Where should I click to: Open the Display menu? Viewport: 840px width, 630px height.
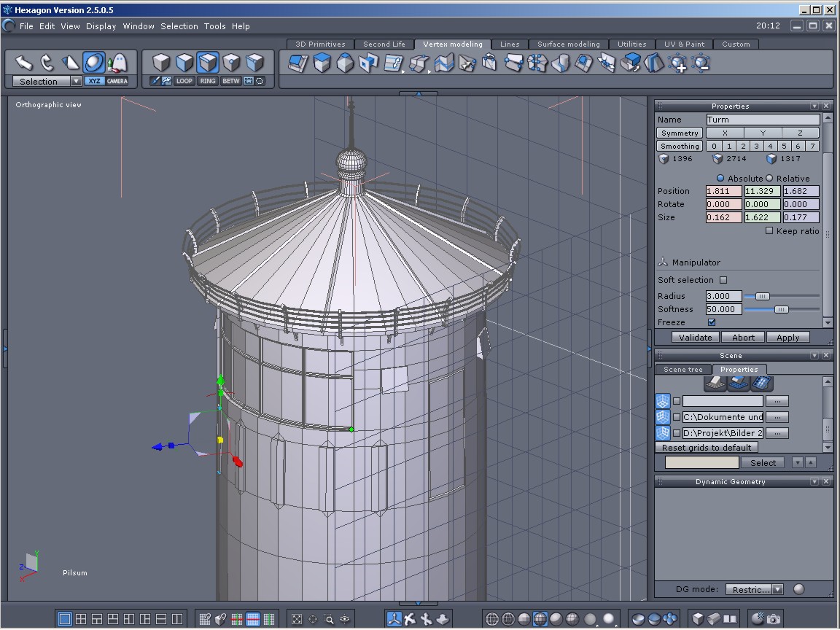(x=101, y=26)
